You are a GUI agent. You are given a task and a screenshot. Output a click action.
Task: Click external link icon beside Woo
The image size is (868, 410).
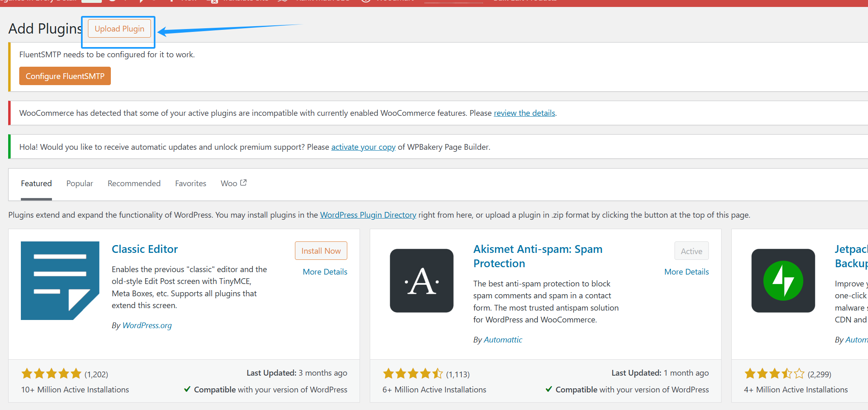coord(243,182)
